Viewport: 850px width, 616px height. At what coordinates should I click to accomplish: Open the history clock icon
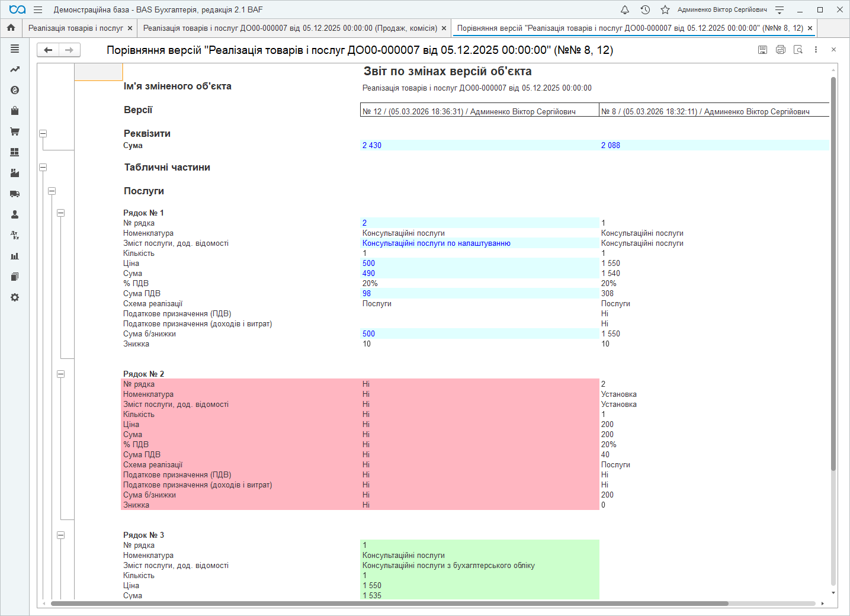coord(645,9)
